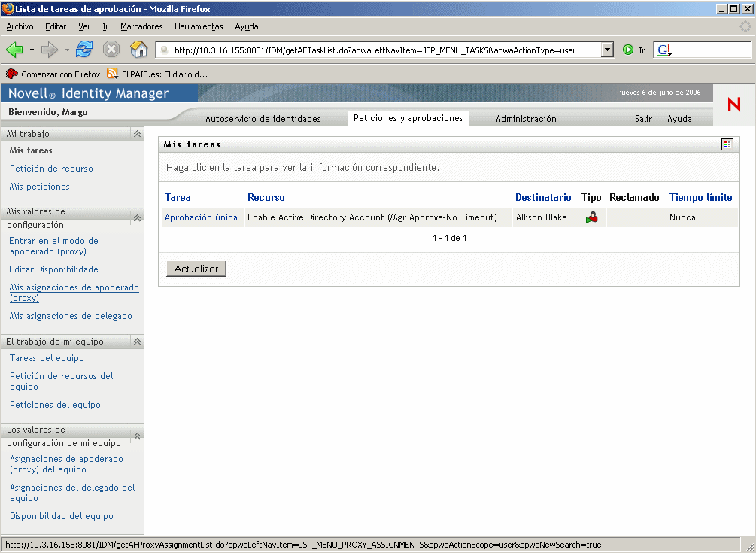The width and height of the screenshot is (756, 553).
Task: Click Entrar en el modo de apoderado
Action: click(53, 246)
